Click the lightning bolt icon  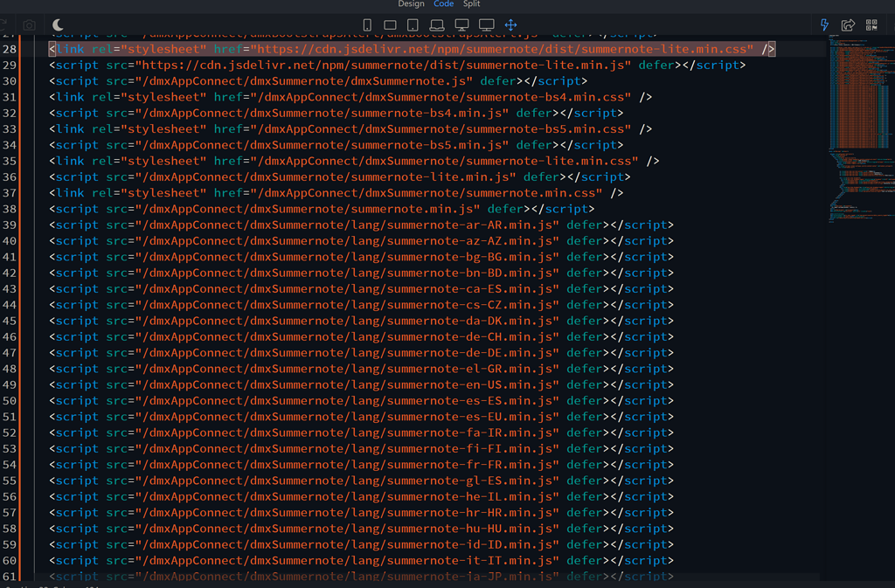pos(824,25)
